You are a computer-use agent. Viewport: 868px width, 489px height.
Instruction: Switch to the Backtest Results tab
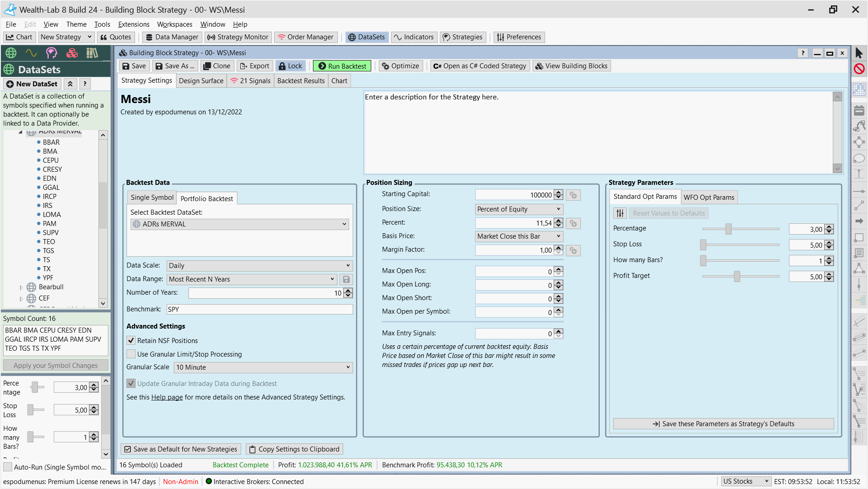301,81
